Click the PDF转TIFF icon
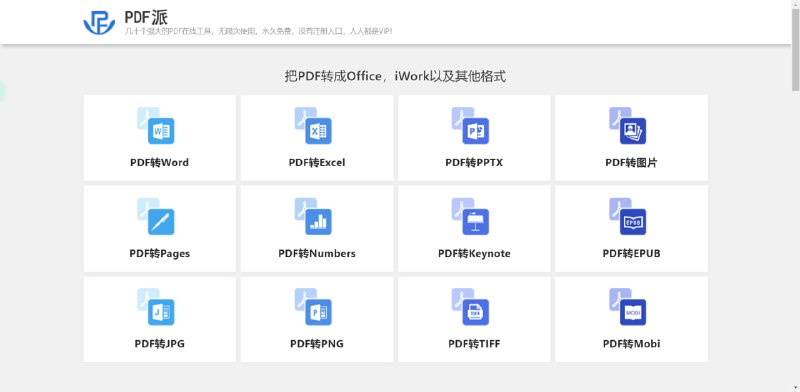 (x=470, y=307)
